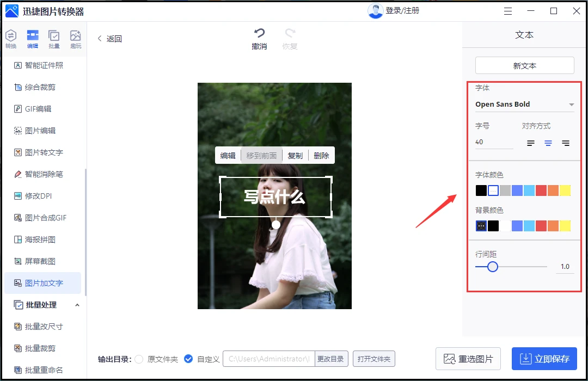
Task: Go back with the 返回 link
Action: tap(109, 39)
